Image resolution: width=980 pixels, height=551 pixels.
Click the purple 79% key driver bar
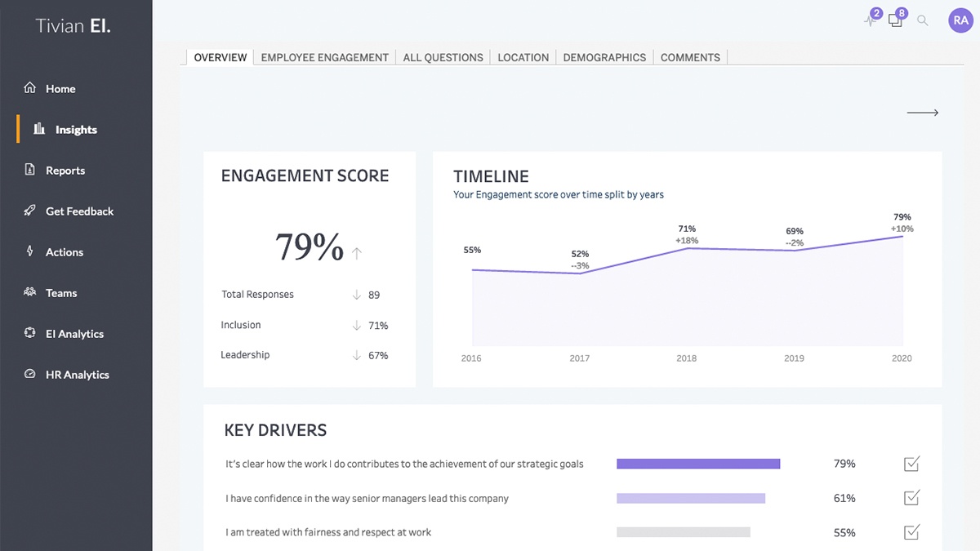698,464
